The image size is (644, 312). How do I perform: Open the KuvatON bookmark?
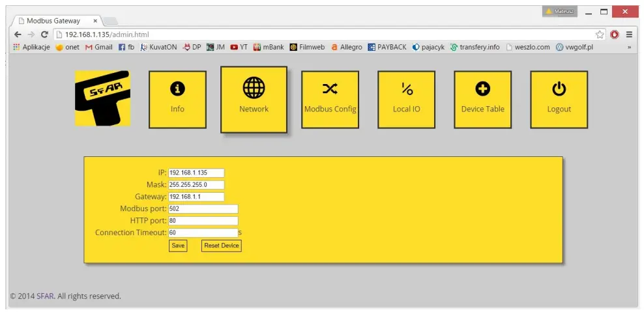click(158, 47)
